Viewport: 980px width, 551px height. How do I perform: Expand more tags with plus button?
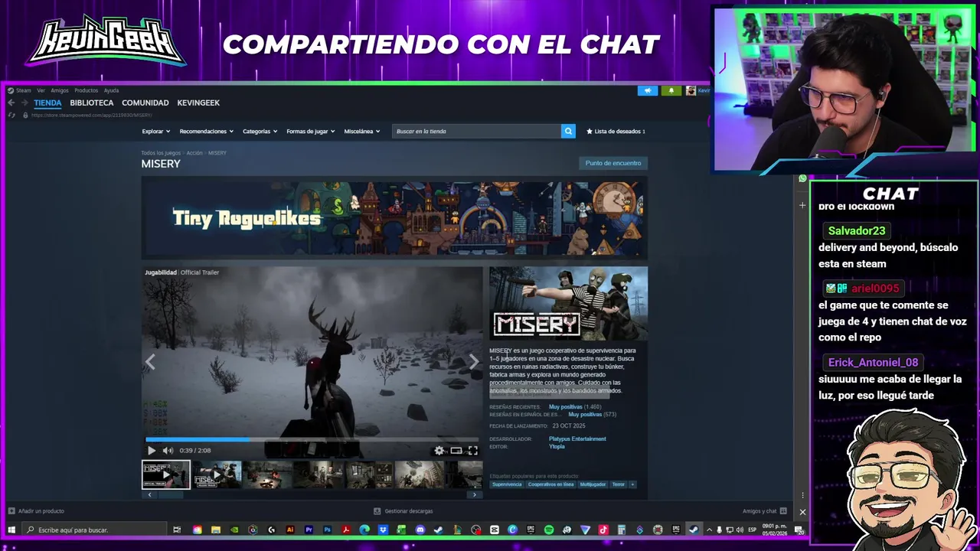[632, 484]
